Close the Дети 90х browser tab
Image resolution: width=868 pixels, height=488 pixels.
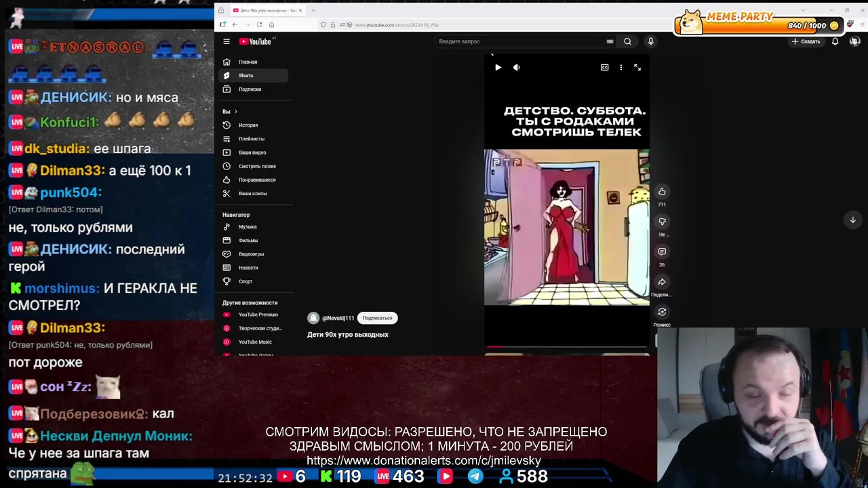pos(300,10)
